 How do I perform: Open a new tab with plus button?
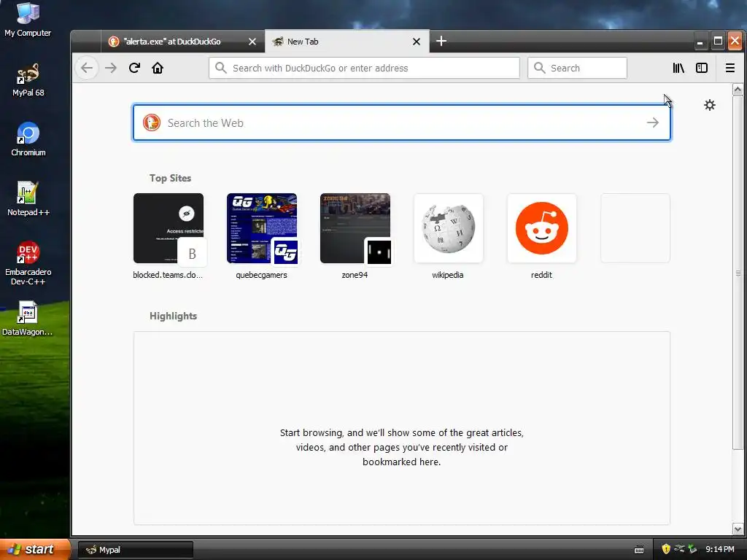click(x=441, y=42)
